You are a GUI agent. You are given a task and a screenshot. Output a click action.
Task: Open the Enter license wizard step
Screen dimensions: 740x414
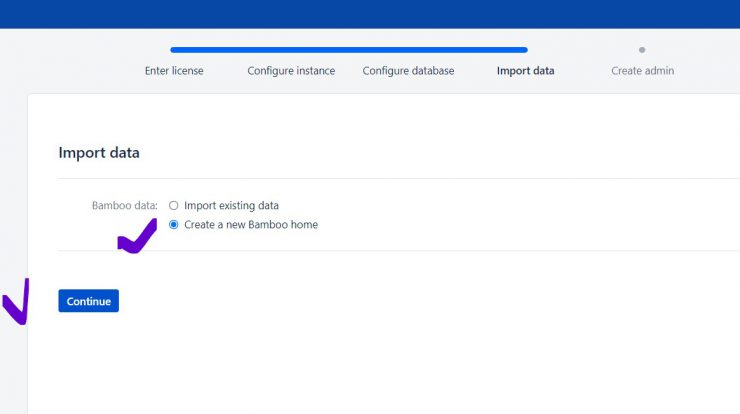pos(174,71)
